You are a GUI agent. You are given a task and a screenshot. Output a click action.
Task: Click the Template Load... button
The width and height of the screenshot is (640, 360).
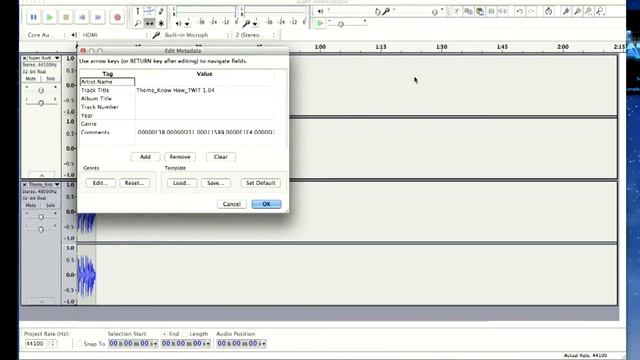point(182,183)
